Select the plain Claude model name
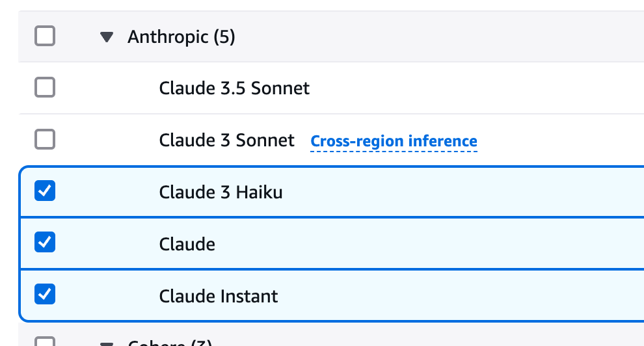 [x=187, y=244]
